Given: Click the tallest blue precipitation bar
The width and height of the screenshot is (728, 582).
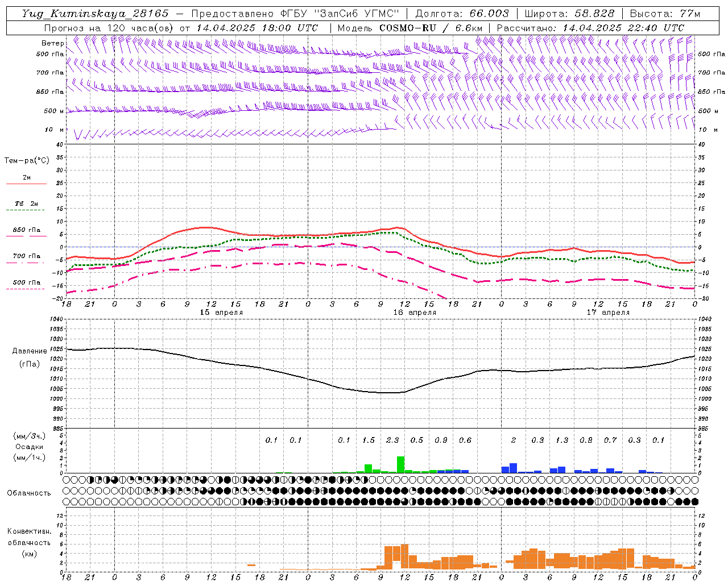Looking at the screenshot, I should click(513, 468).
